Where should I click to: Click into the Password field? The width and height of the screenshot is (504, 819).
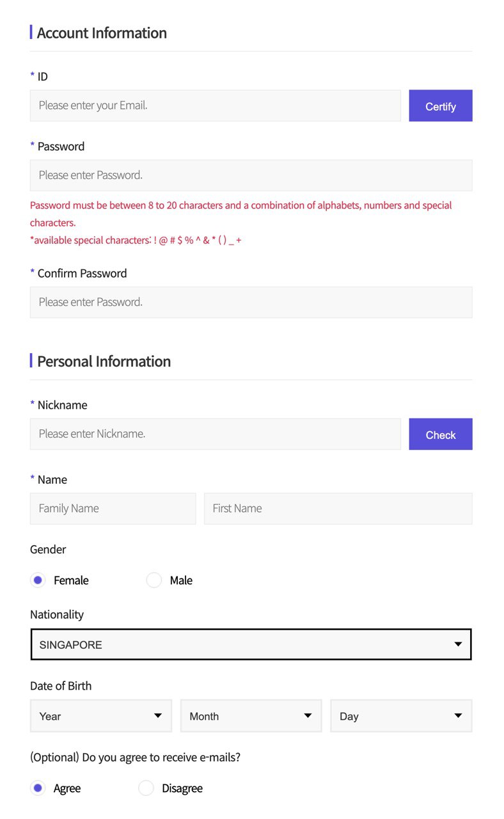[251, 175]
